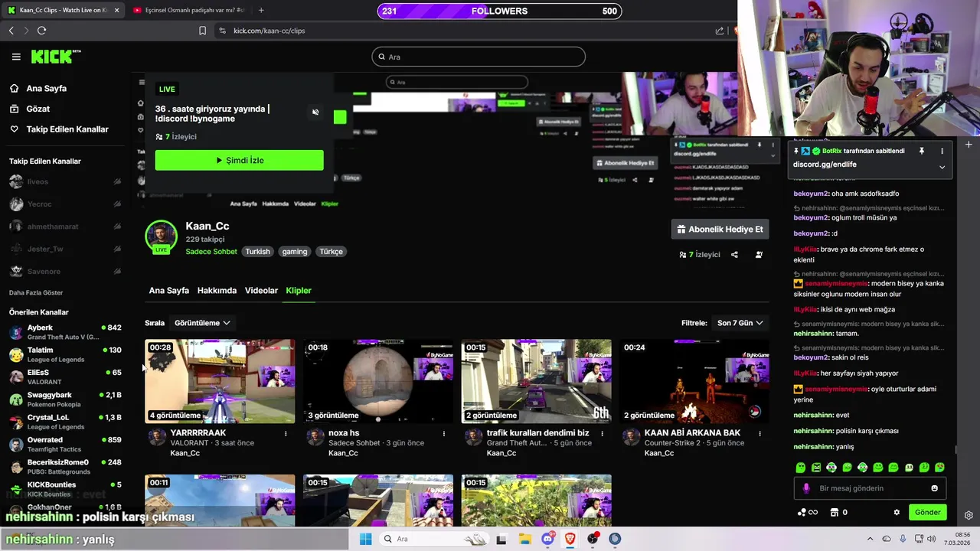Open share icon beside 7 İzleyici
This screenshot has height=551, width=980.
click(734, 255)
